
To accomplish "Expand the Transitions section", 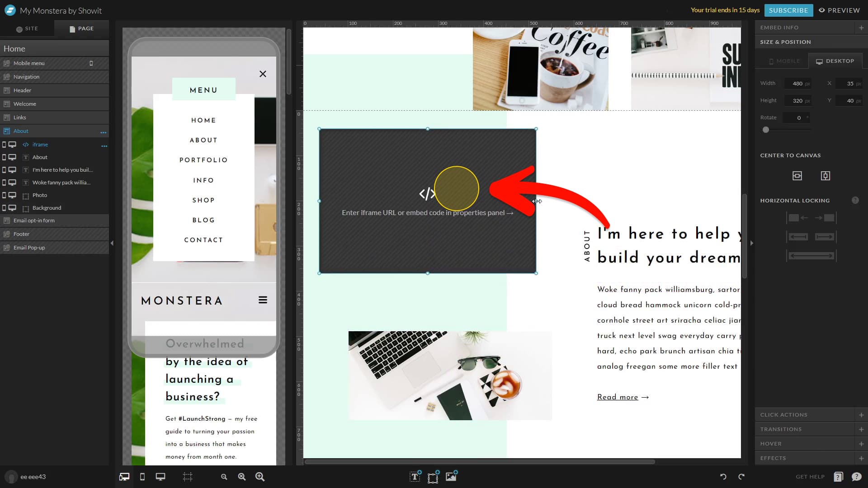I will [x=861, y=429].
